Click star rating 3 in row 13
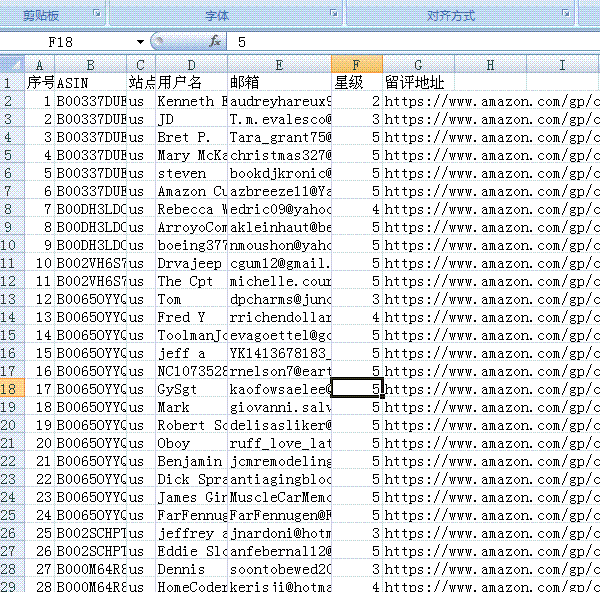Image resolution: width=600 pixels, height=600 pixels. pos(357,299)
